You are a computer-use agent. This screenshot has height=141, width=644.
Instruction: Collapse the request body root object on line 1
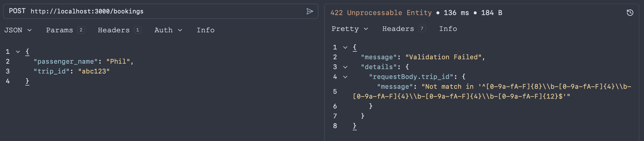[x=18, y=52]
